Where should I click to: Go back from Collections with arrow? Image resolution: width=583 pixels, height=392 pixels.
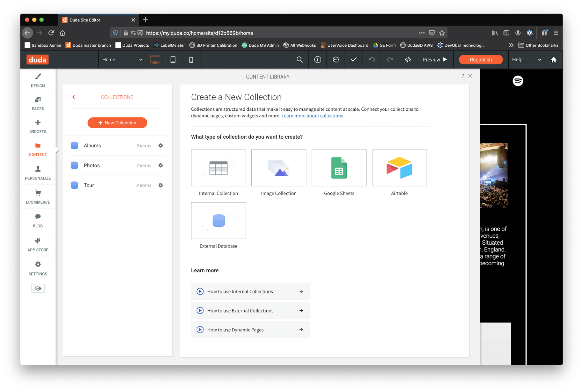[73, 97]
